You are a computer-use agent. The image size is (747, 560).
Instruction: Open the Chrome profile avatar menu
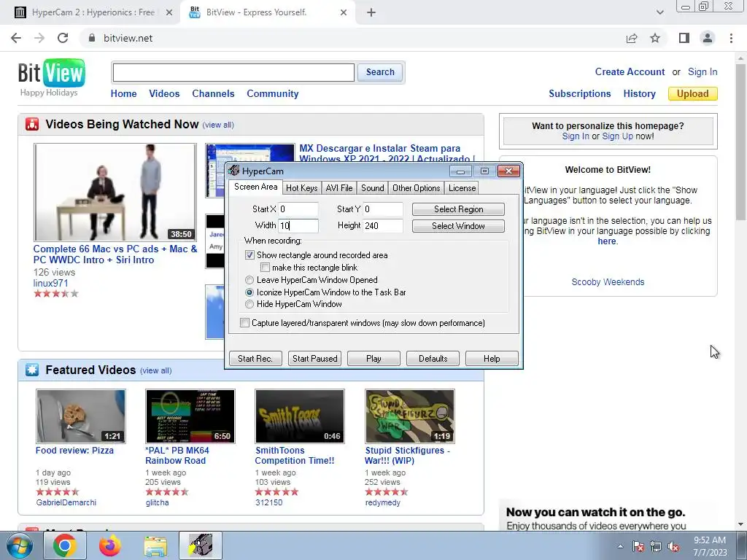[708, 38]
